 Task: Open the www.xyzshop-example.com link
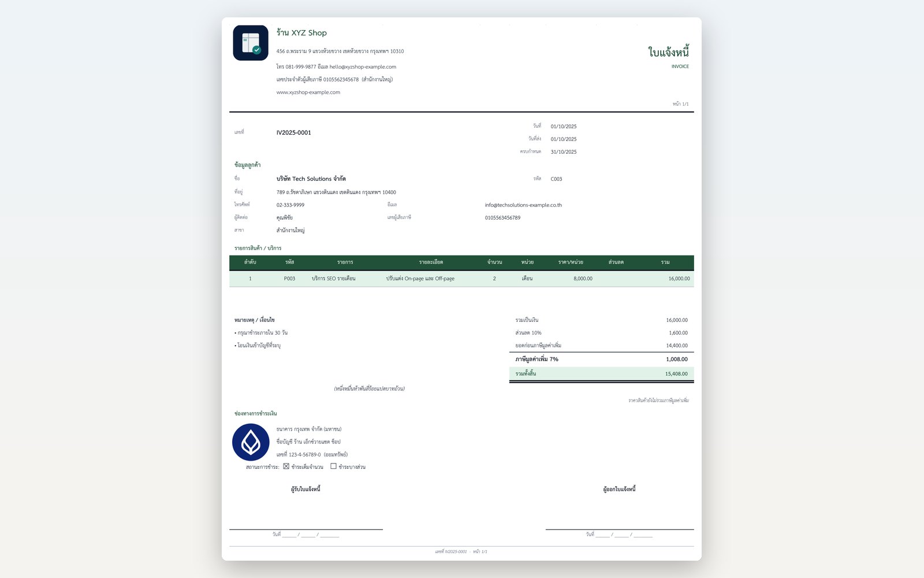pyautogui.click(x=308, y=92)
